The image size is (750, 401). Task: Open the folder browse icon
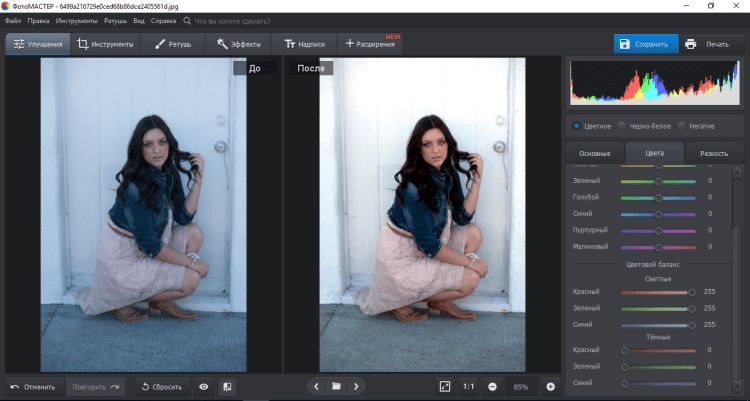336,386
